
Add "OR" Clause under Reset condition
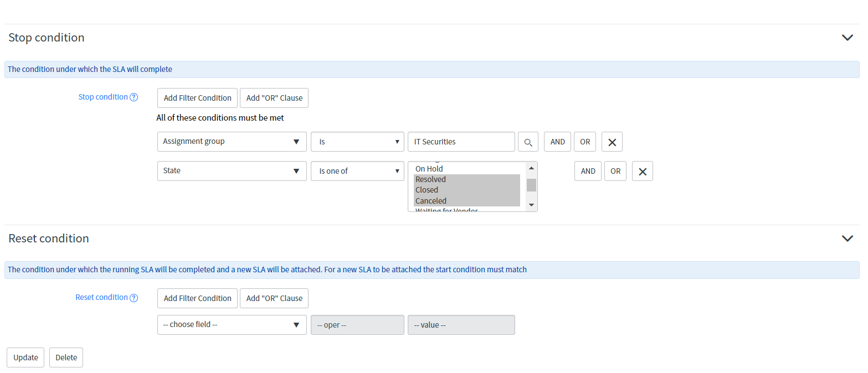tap(274, 298)
